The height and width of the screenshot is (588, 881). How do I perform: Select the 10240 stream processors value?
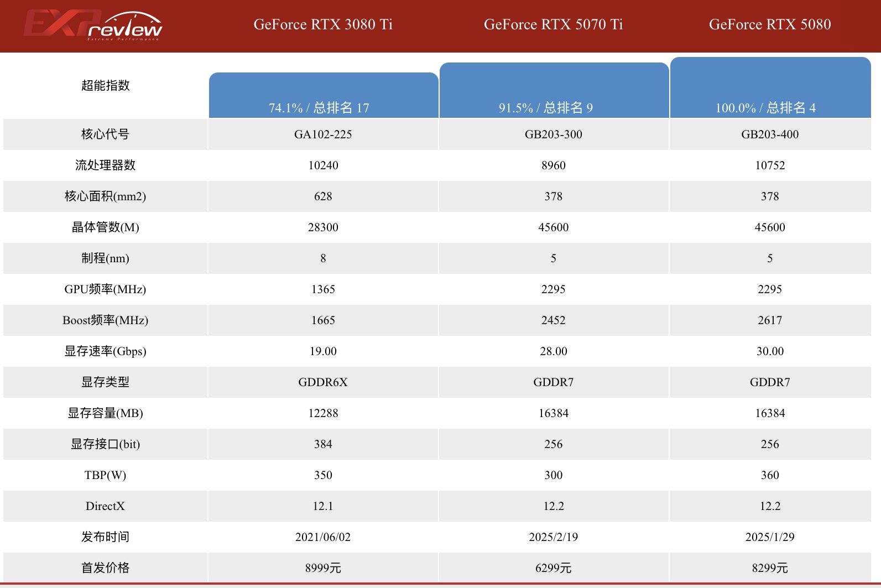(323, 165)
